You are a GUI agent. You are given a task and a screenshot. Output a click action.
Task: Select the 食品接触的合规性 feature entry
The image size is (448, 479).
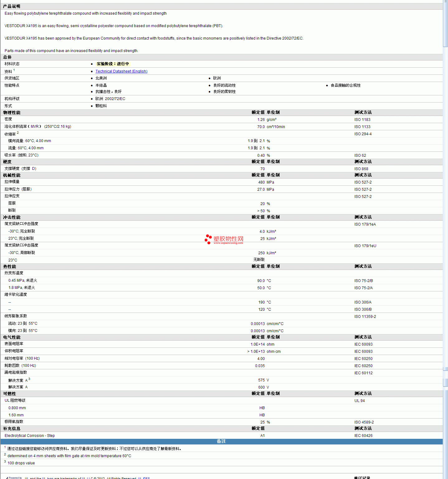point(346,85)
